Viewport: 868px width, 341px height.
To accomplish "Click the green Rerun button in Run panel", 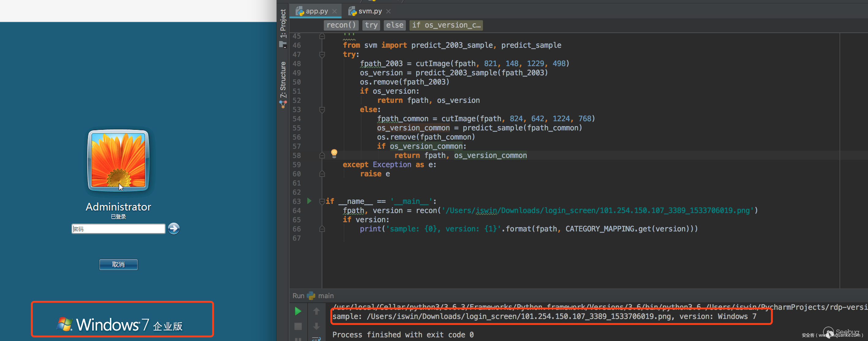I will coord(297,311).
